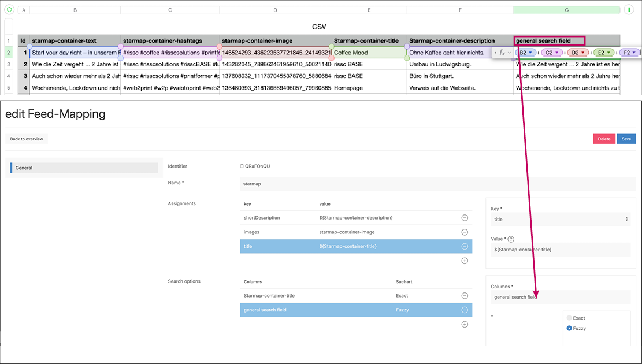
Task: Click the table handle circle at top-left of spreadsheet
Action: point(9,10)
